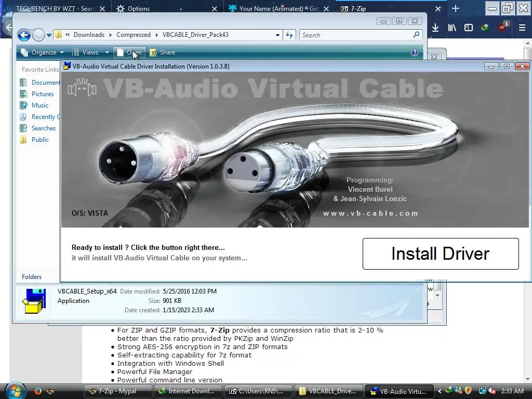Open the Organize menu
This screenshot has width=532, height=399.
(x=43, y=52)
